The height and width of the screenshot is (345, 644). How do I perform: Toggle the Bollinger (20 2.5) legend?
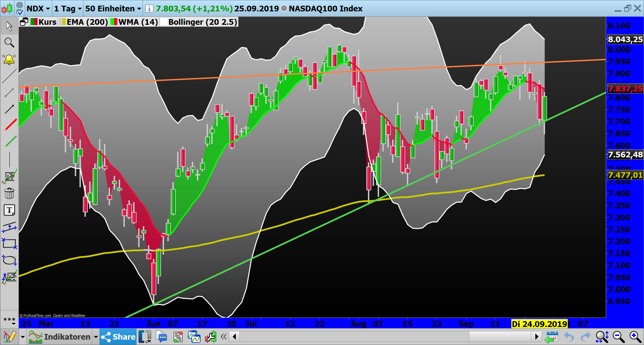pyautogui.click(x=199, y=22)
